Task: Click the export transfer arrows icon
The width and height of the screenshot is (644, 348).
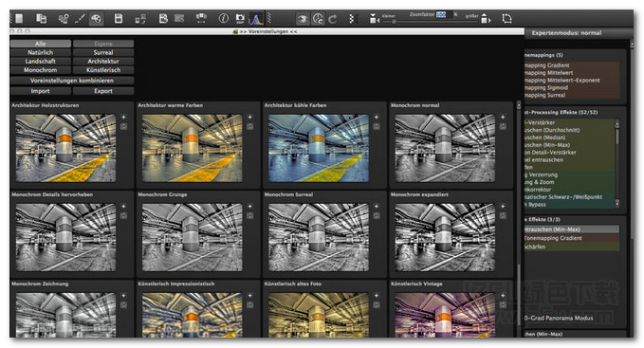Action: 140,18
